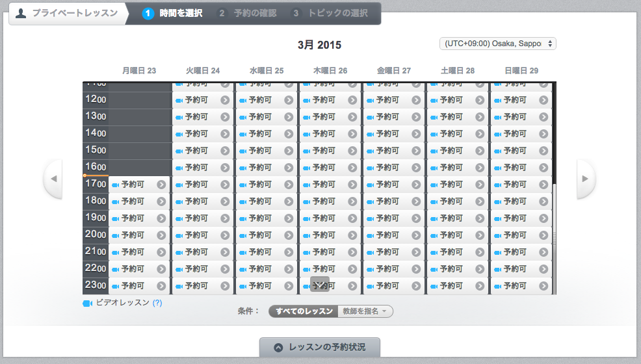Click the 3月 2015 month title
The image size is (641, 364).
pyautogui.click(x=319, y=45)
